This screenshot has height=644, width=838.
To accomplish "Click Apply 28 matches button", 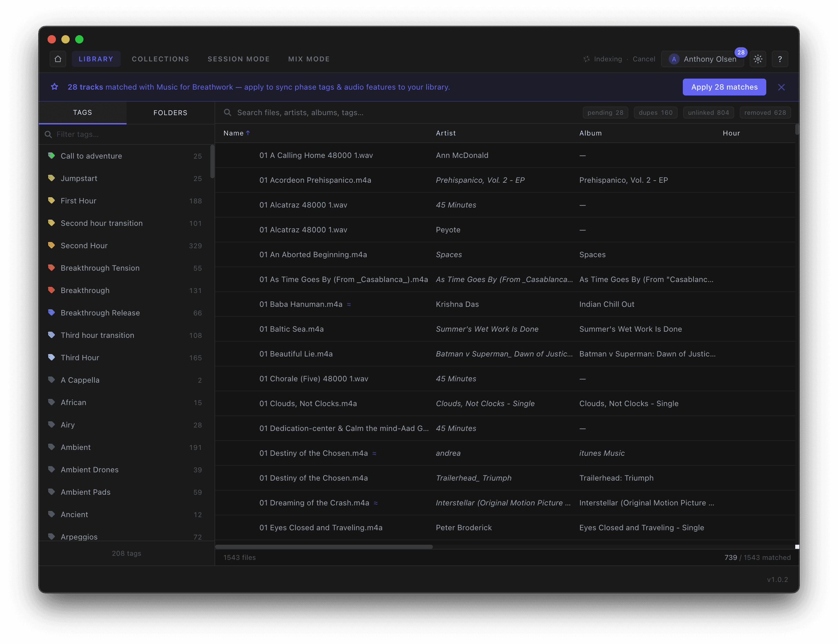I will pyautogui.click(x=724, y=87).
